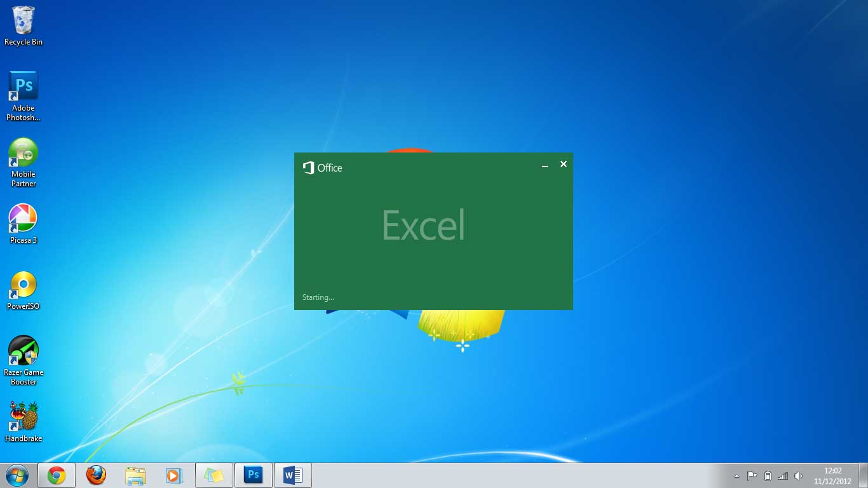
Task: Open the volume speaker tray icon
Action: click(x=799, y=476)
